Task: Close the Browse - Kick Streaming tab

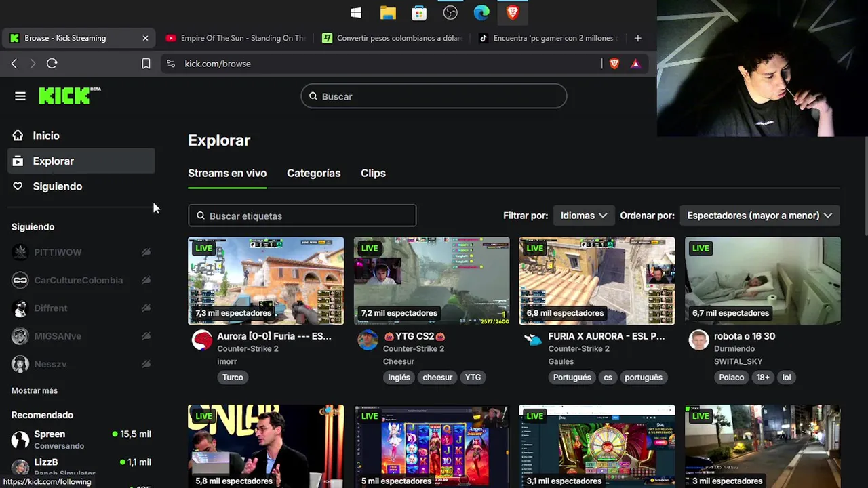Action: [145, 38]
